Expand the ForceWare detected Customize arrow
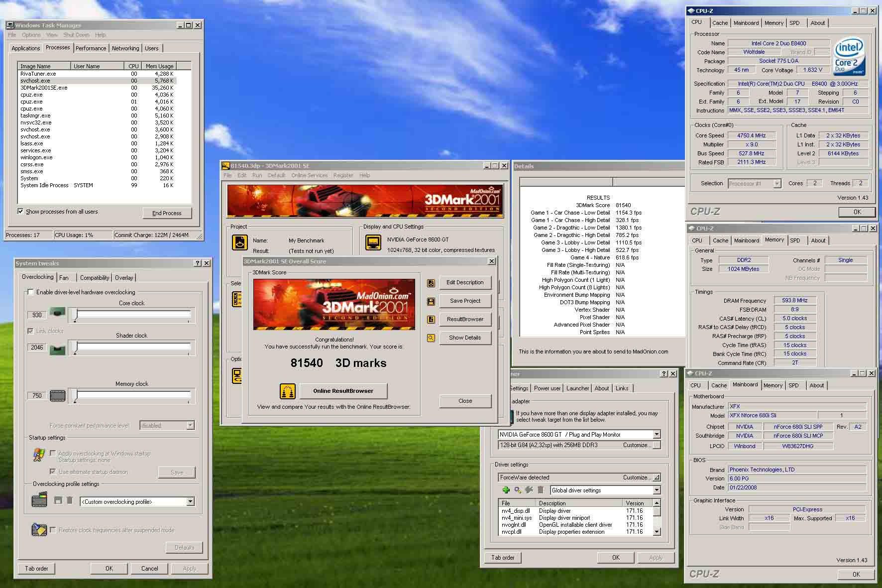The width and height of the screenshot is (882, 588). coord(657,477)
